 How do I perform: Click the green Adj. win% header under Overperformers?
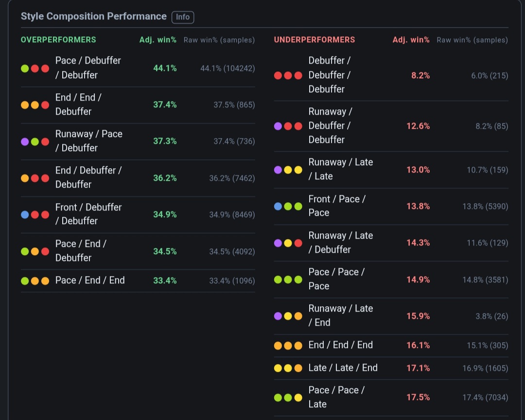(x=157, y=39)
